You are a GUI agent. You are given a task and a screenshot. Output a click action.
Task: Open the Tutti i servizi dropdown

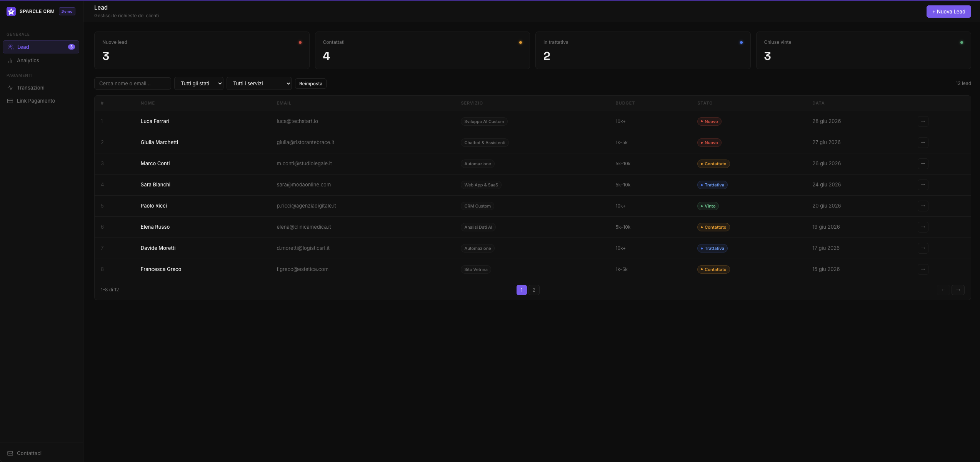[259, 83]
